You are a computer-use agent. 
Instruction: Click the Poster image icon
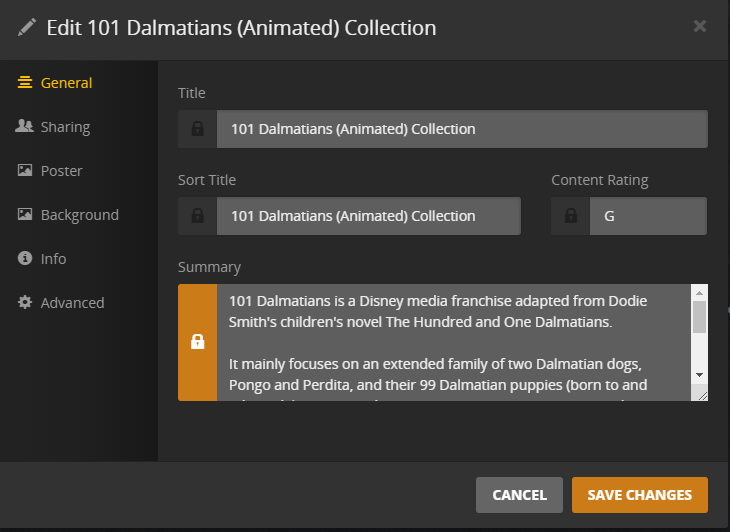[x=25, y=170]
